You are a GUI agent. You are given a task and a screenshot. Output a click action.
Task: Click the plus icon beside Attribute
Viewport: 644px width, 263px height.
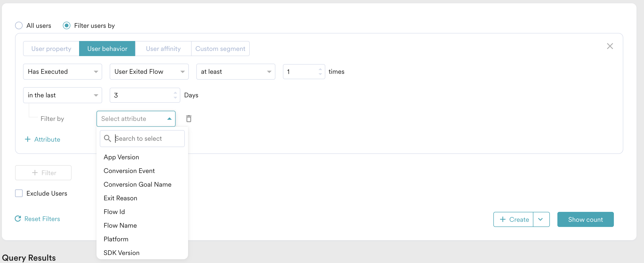(28, 139)
